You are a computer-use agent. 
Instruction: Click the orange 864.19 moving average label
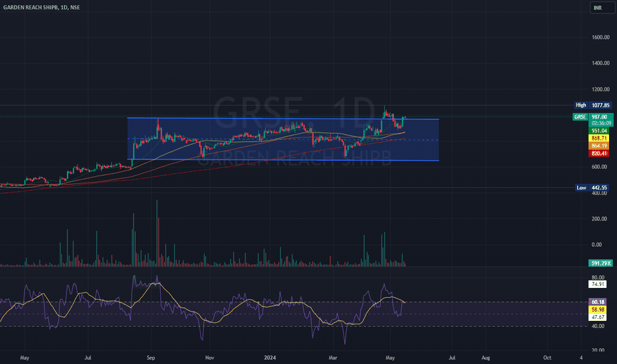(599, 146)
